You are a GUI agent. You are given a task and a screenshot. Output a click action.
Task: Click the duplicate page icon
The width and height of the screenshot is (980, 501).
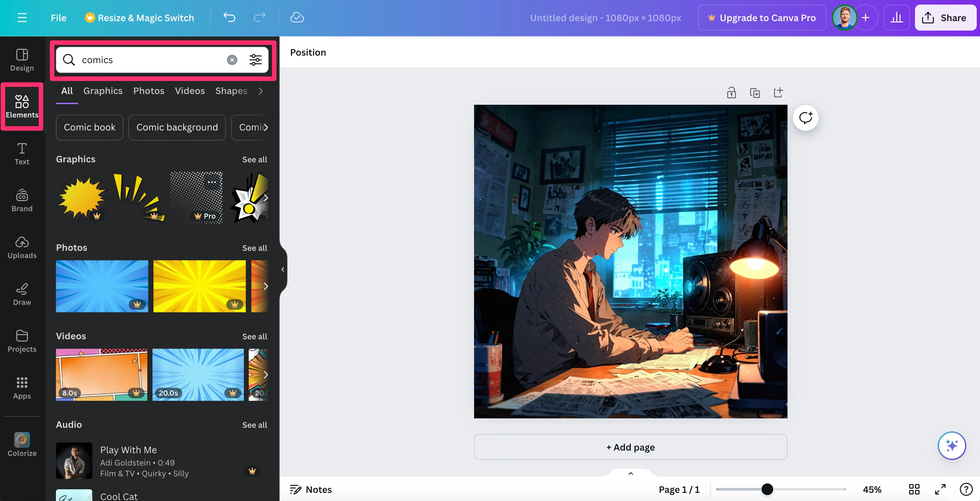[x=754, y=92]
